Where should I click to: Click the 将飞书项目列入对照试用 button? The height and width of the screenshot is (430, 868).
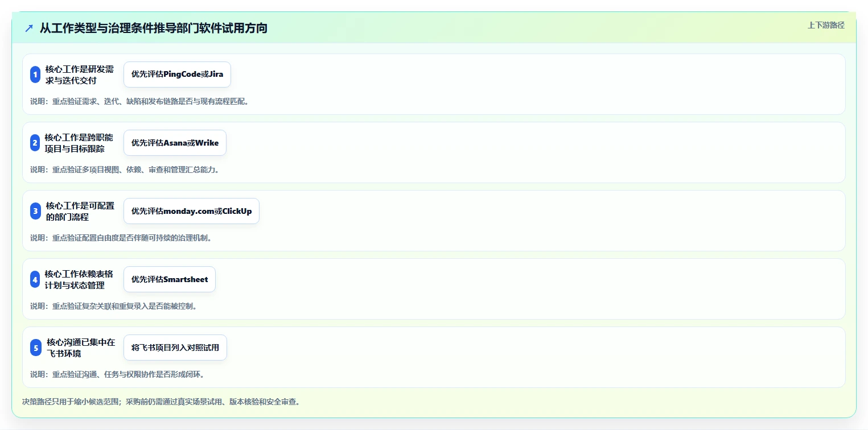pos(175,348)
